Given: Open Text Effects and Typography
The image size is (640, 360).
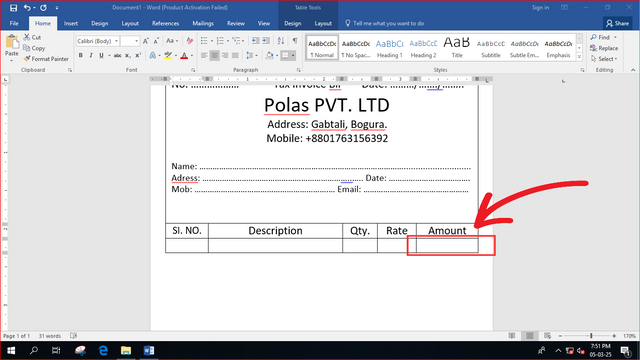Looking at the screenshot, I should (153, 56).
